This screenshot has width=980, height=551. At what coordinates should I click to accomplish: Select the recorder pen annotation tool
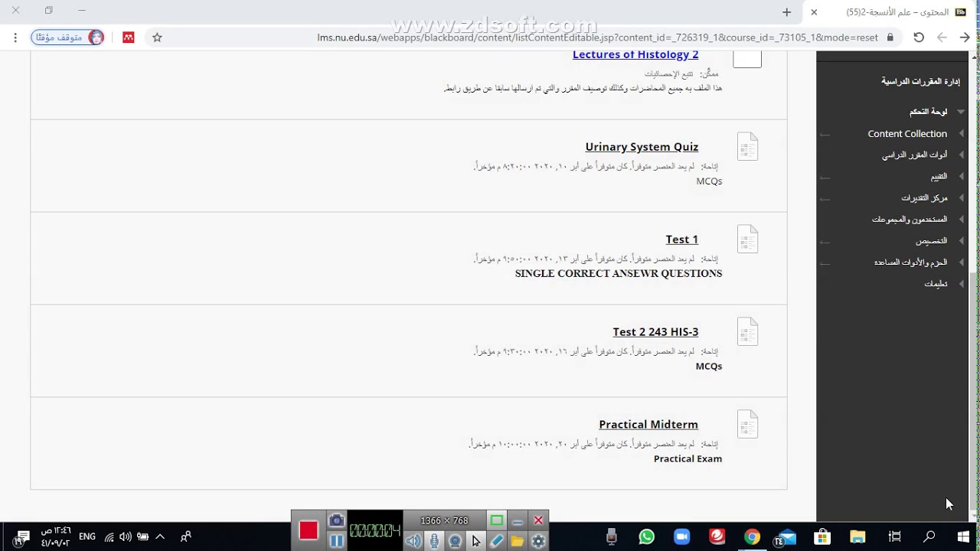[496, 541]
